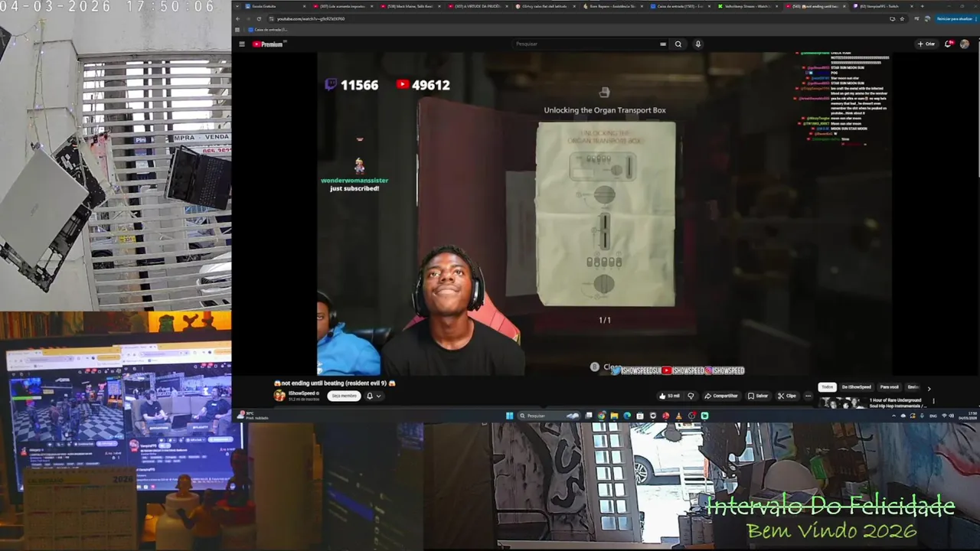Image resolution: width=980 pixels, height=551 pixels.
Task: Dislike the video with thumbs down
Action: coord(691,396)
